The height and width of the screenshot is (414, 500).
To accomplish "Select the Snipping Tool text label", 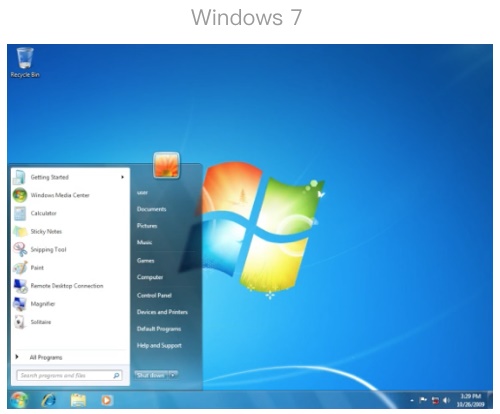I will [49, 249].
